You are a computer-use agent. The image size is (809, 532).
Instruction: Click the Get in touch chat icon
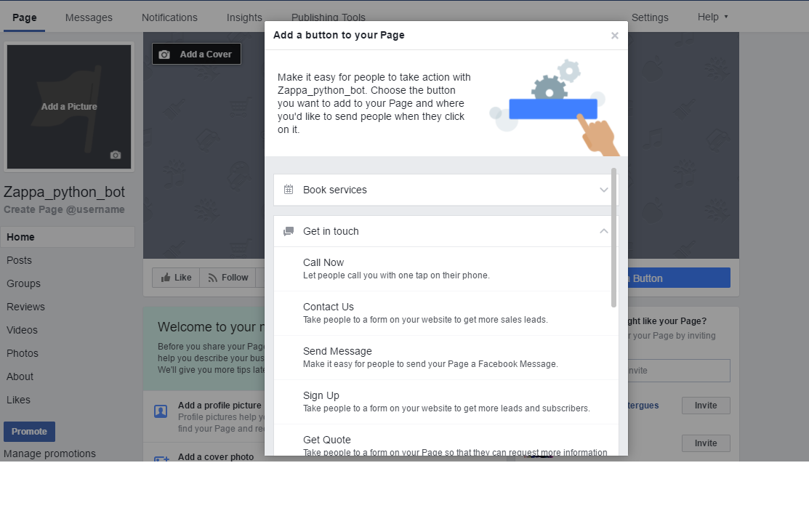(x=289, y=231)
